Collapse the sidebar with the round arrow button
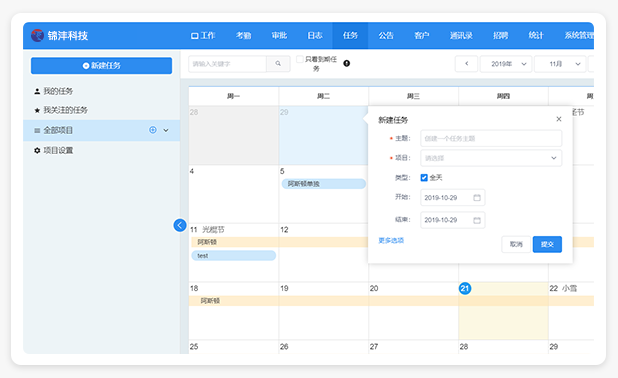Image resolution: width=618 pixels, height=378 pixels. point(180,225)
